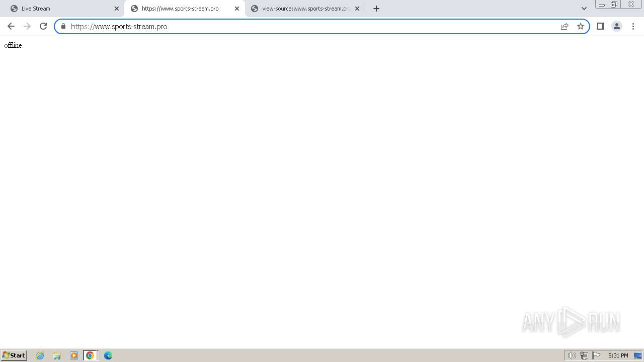The width and height of the screenshot is (644, 362).
Task: Open the Windows Start menu
Action: point(14,355)
